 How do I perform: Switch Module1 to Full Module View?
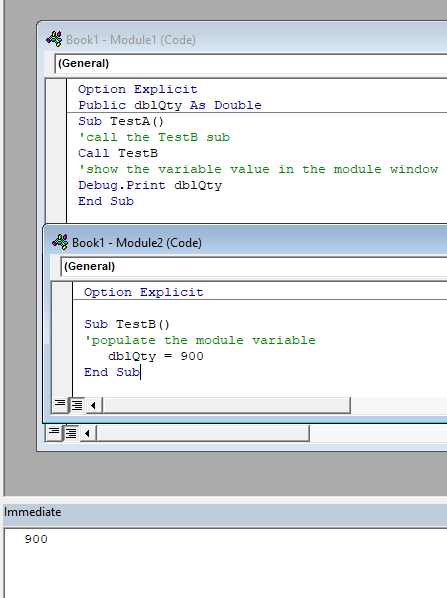click(71, 433)
